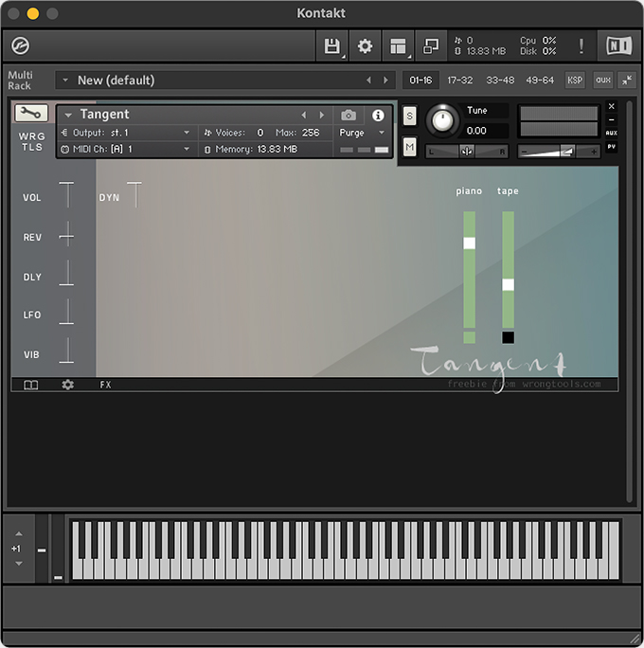The width and height of the screenshot is (644, 648).
Task: Open instrument edit wrench
Action: pos(31,113)
